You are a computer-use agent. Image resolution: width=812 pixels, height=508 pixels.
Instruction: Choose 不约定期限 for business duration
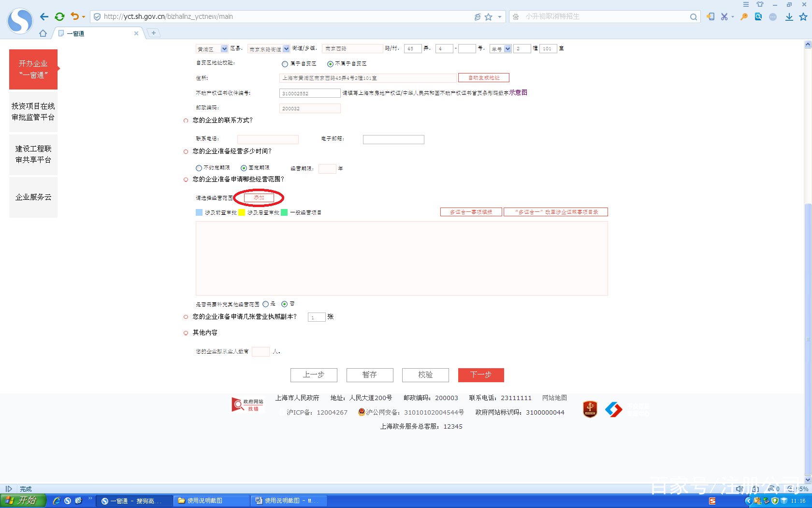[199, 168]
